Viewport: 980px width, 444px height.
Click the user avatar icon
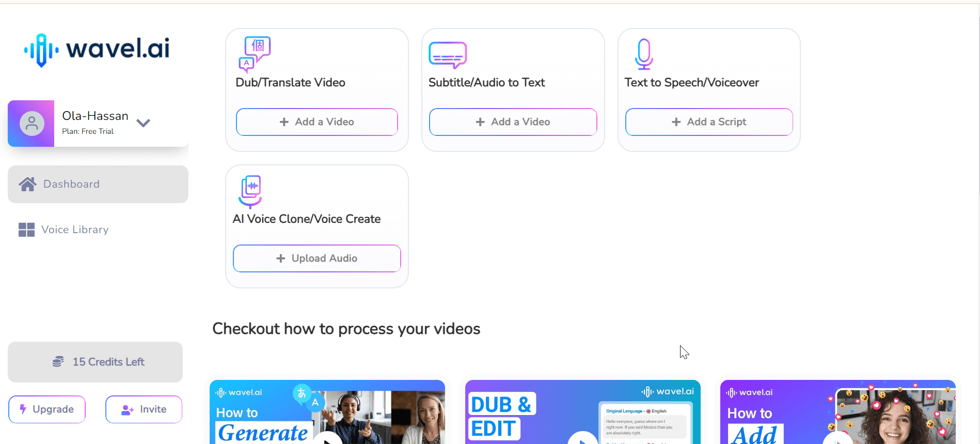pyautogui.click(x=31, y=124)
